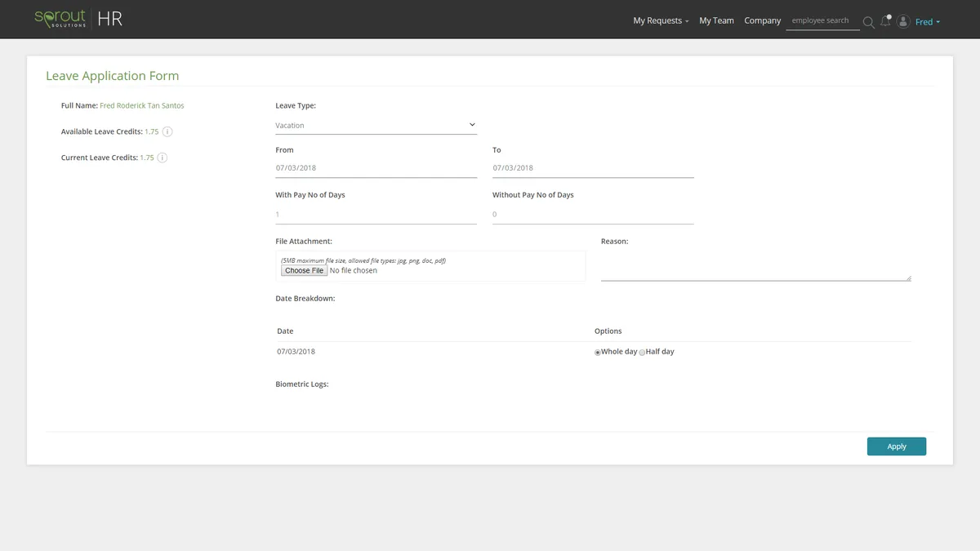Open the Leave Type dropdown
This screenshot has height=551, width=980.
[376, 125]
